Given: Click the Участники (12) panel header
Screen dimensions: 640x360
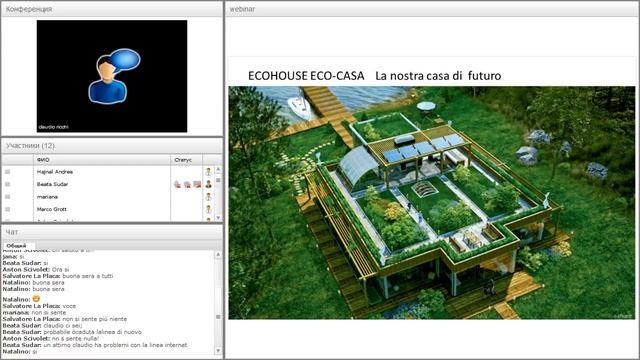Looking at the screenshot, I should [x=112, y=146].
